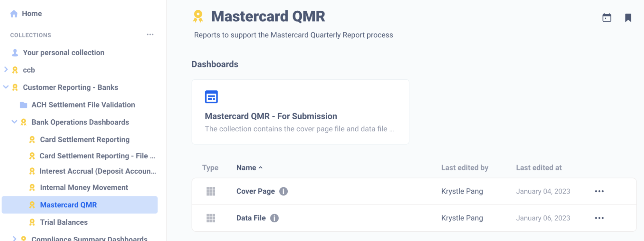Image resolution: width=644 pixels, height=241 pixels.
Task: Click the Card Settlement Reporting - File badge icon
Action: [x=32, y=156]
